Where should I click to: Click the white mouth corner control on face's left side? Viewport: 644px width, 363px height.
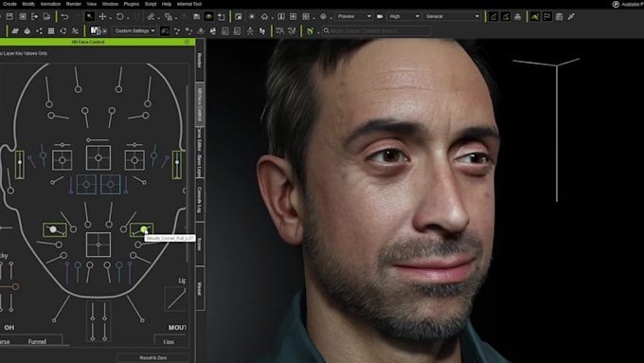[x=53, y=229]
